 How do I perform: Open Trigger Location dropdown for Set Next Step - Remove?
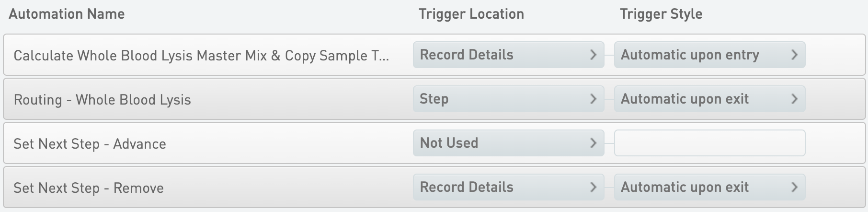[x=508, y=188]
